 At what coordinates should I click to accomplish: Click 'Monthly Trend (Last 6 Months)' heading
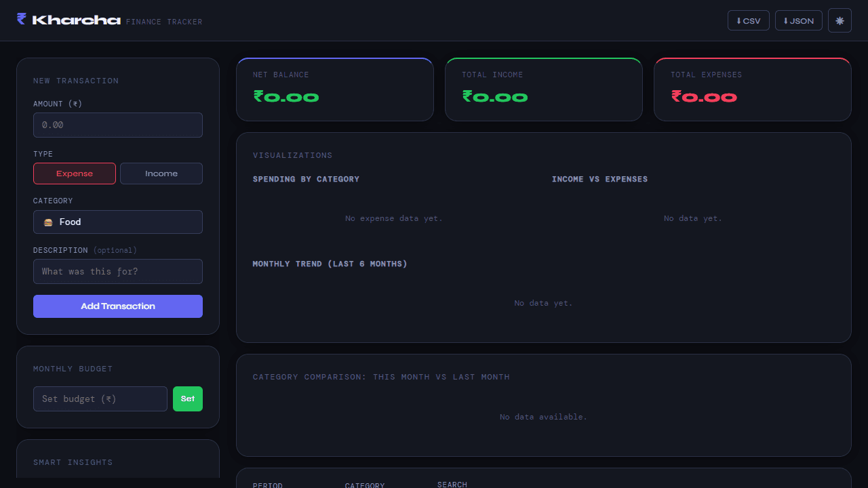click(330, 264)
